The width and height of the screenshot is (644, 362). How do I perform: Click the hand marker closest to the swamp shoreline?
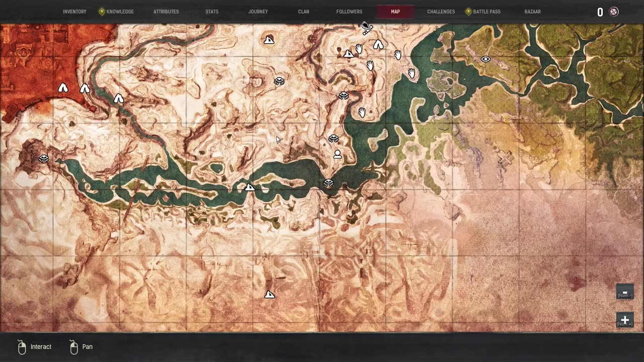pos(412,73)
